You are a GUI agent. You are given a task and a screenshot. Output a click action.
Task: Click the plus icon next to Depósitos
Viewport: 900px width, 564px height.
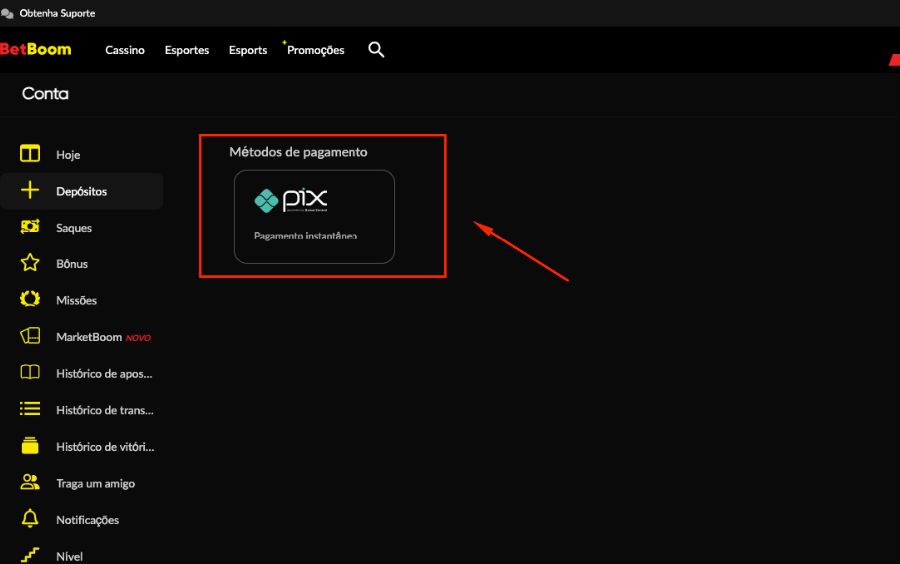click(30, 190)
